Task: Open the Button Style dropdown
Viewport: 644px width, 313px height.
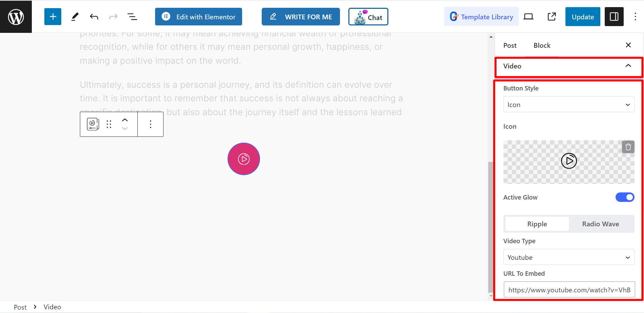Action: [x=569, y=104]
